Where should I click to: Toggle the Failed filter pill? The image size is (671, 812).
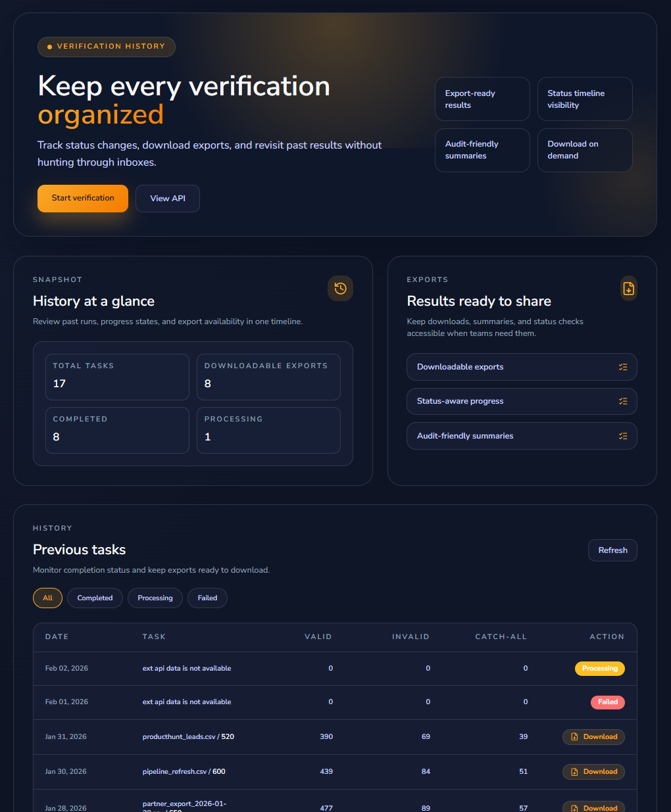click(207, 598)
